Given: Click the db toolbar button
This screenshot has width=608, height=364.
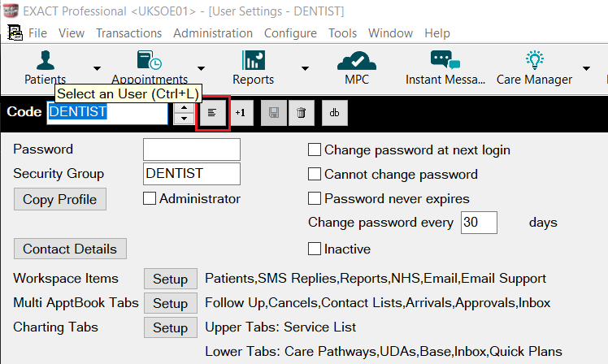Looking at the screenshot, I should point(335,113).
